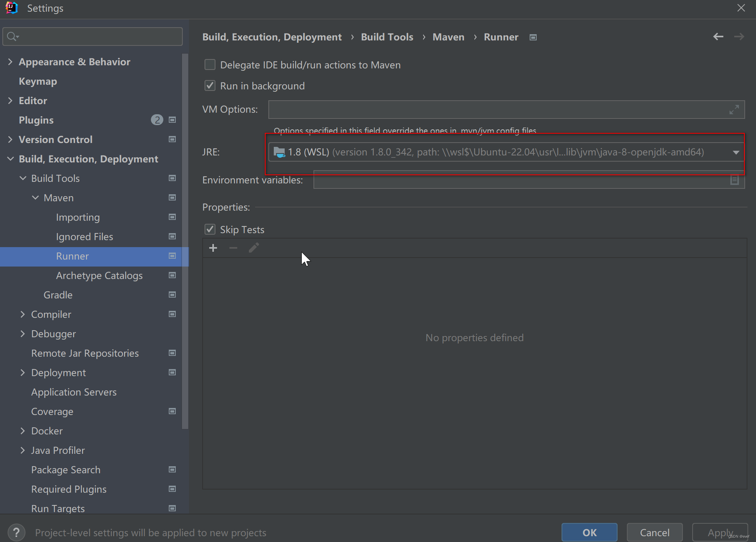Screen dimensions: 756x542
Task: Click the settings tree vertical scrollbar
Action: click(x=185, y=241)
